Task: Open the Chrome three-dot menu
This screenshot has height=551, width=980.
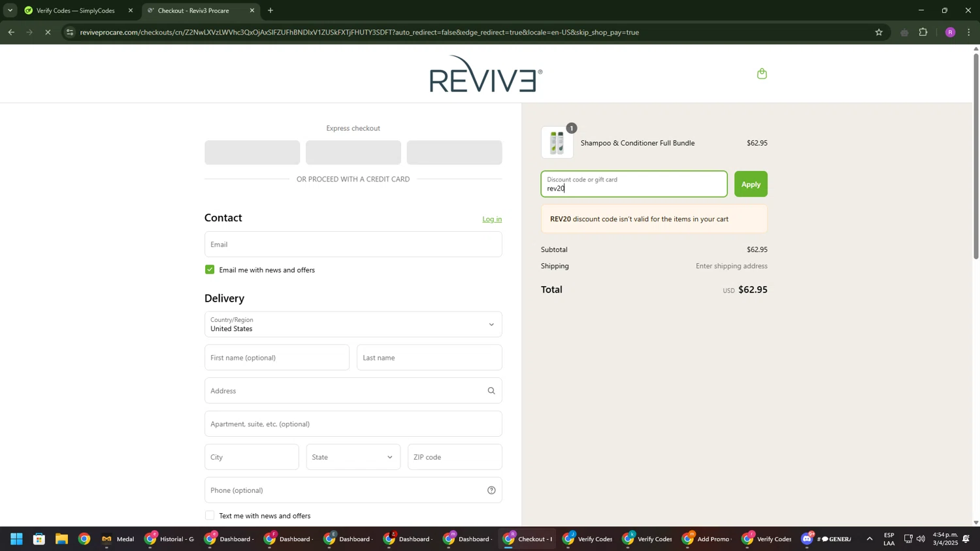Action: pos(969,32)
